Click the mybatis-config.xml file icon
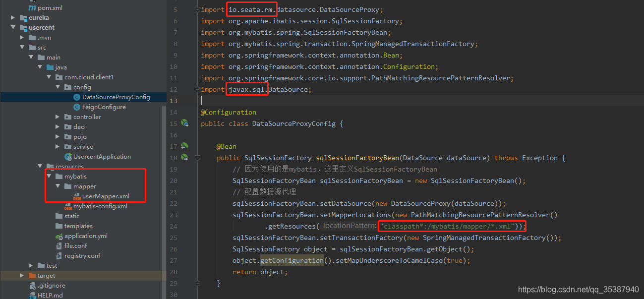Image resolution: width=644 pixels, height=299 pixels. point(68,206)
